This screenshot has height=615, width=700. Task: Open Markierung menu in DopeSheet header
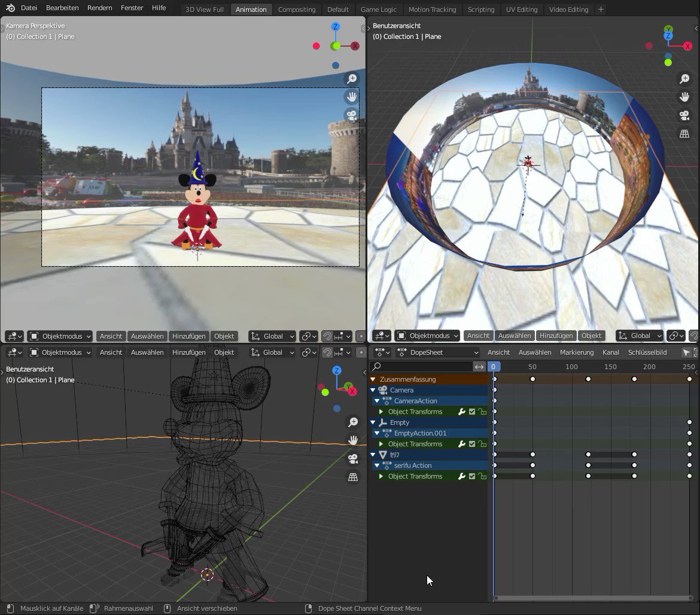(x=577, y=352)
